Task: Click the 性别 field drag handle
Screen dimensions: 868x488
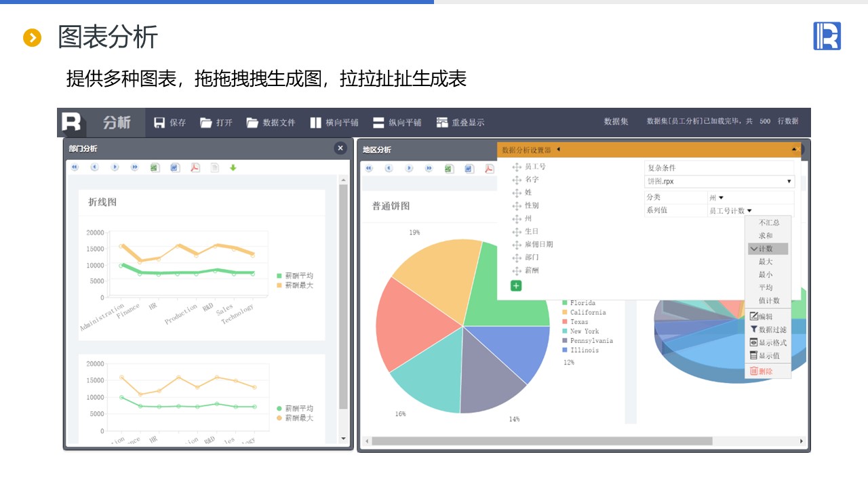Action: (517, 205)
